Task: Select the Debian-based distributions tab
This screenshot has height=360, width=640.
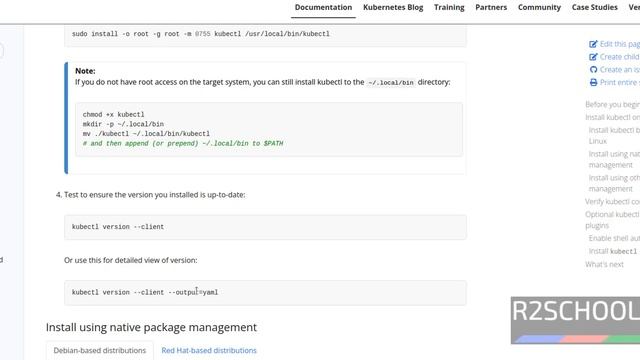Action: pyautogui.click(x=100, y=350)
